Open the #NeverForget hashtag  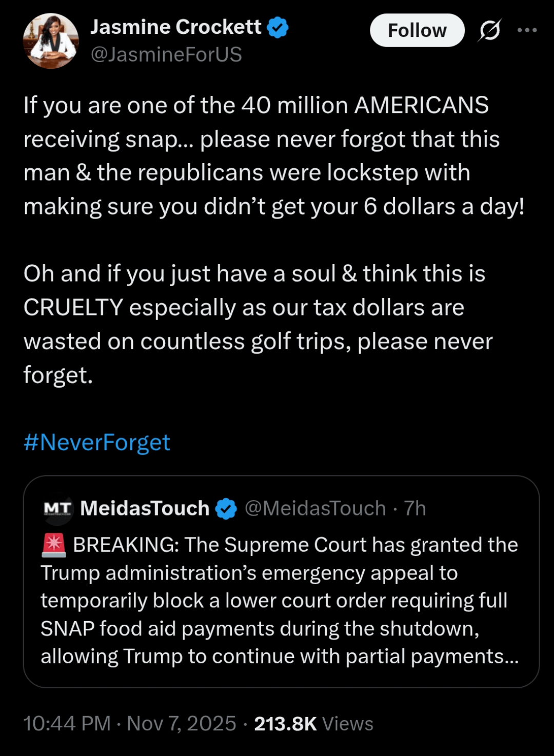[97, 442]
